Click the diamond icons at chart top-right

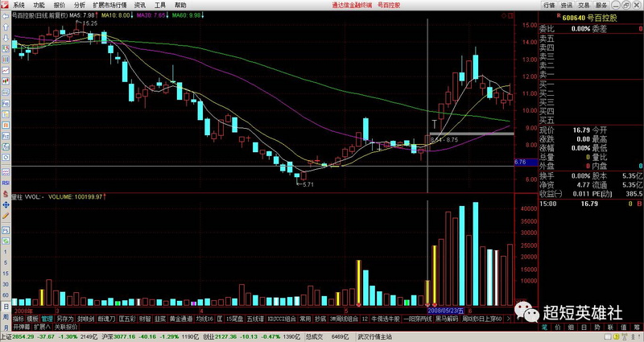503,15
